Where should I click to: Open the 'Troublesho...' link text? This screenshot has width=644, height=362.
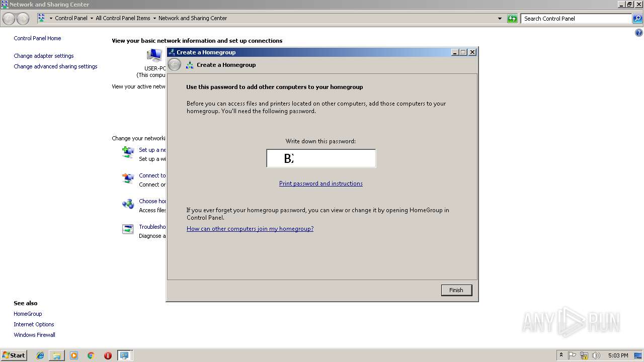click(152, 227)
